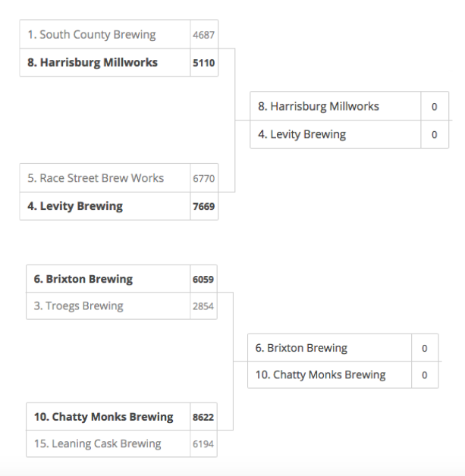Open bold 10. Chatty Monks Brewing entry
Screen dimensions: 465x476
click(121, 417)
